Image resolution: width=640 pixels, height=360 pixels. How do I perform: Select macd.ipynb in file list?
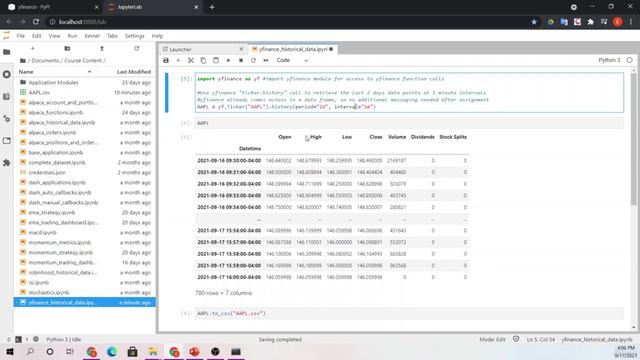point(85,233)
